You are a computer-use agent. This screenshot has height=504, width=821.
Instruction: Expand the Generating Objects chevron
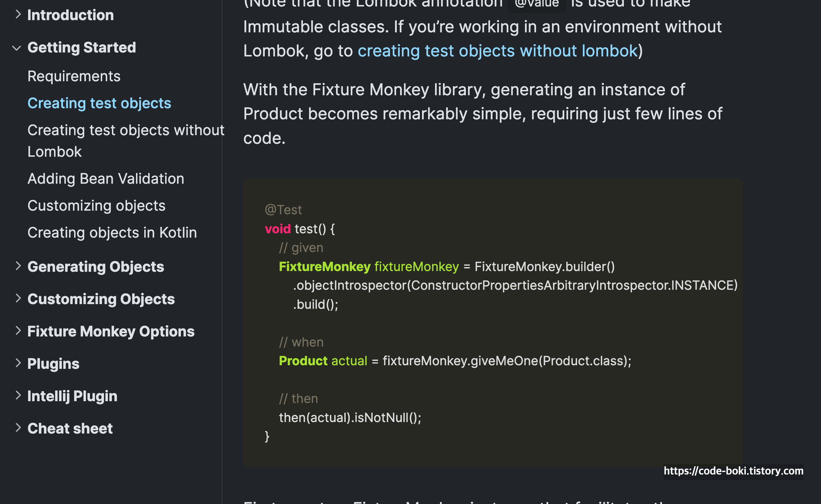coord(18,266)
